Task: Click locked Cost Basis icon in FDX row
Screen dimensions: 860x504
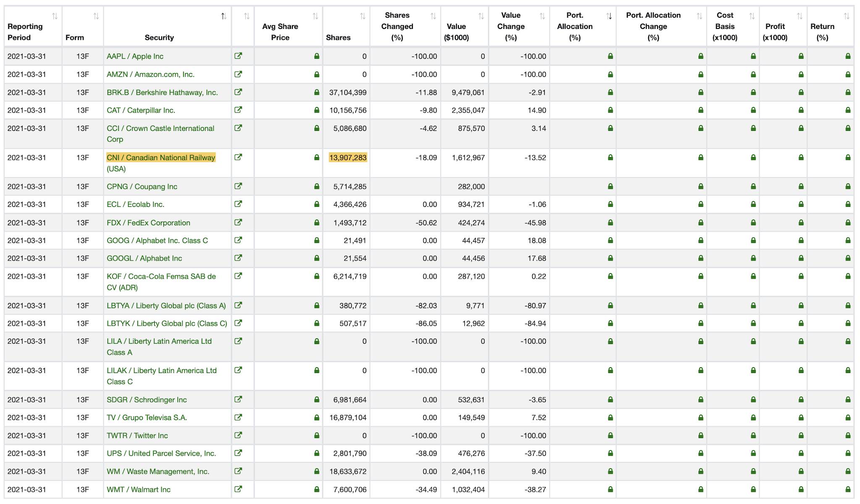Action: point(753,222)
